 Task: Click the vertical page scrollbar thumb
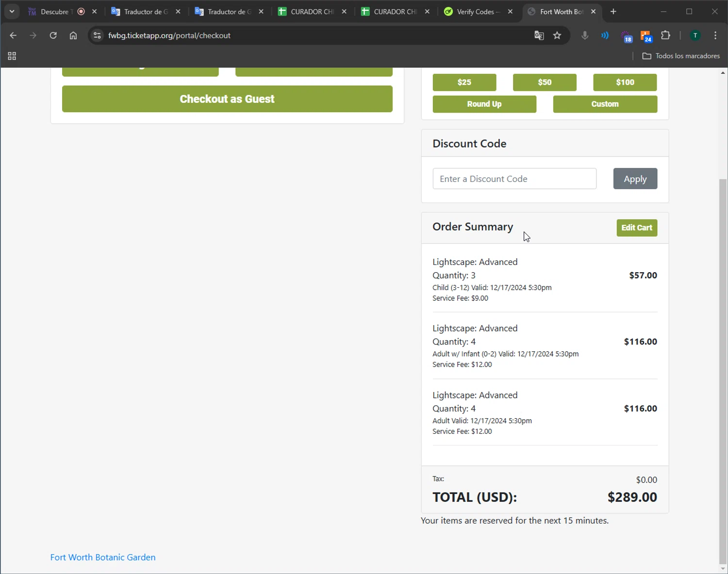tap(723, 371)
